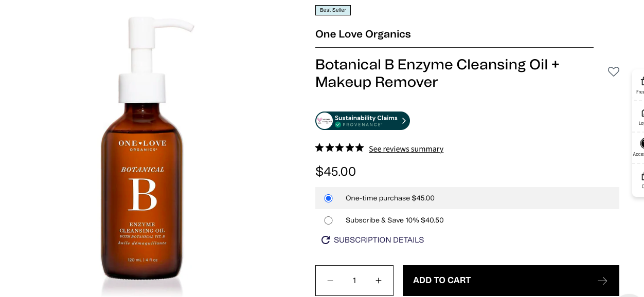Click the arrow icon on Add to Cart
The image size is (644, 297).
[602, 281]
